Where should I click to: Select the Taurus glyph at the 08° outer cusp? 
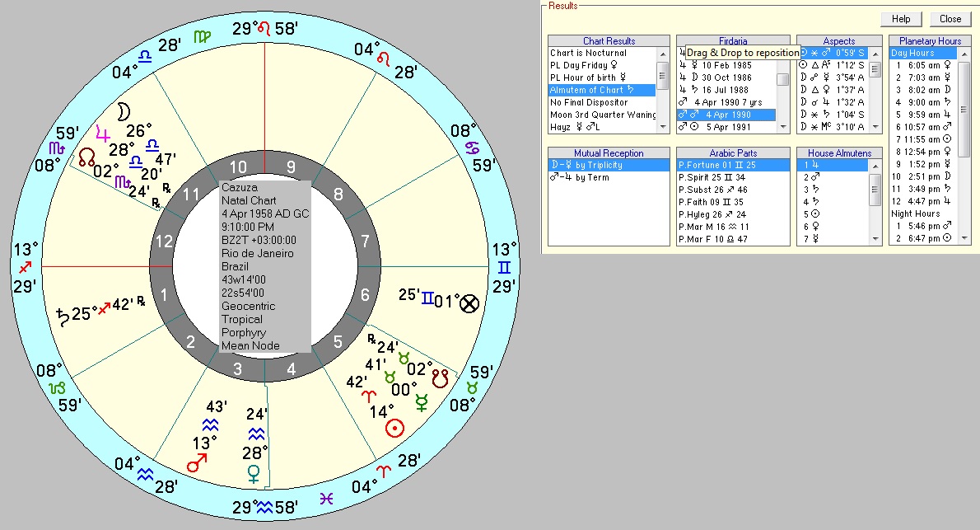(x=473, y=388)
